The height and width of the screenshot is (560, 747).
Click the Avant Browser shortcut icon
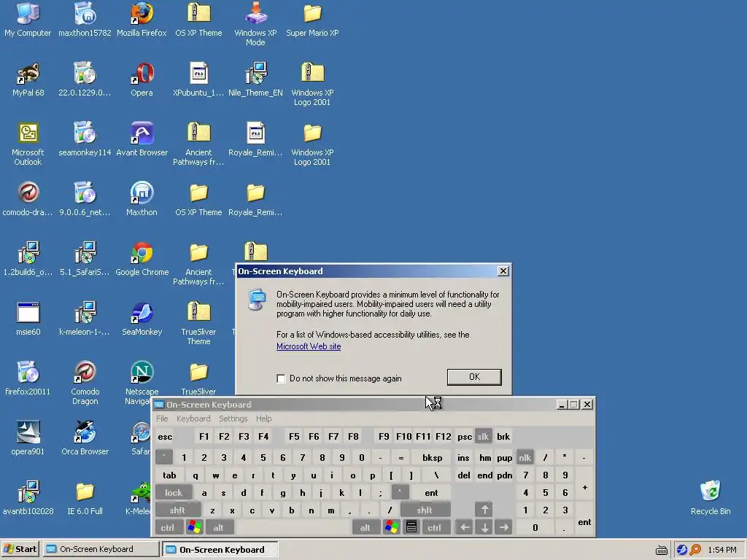coord(142,139)
